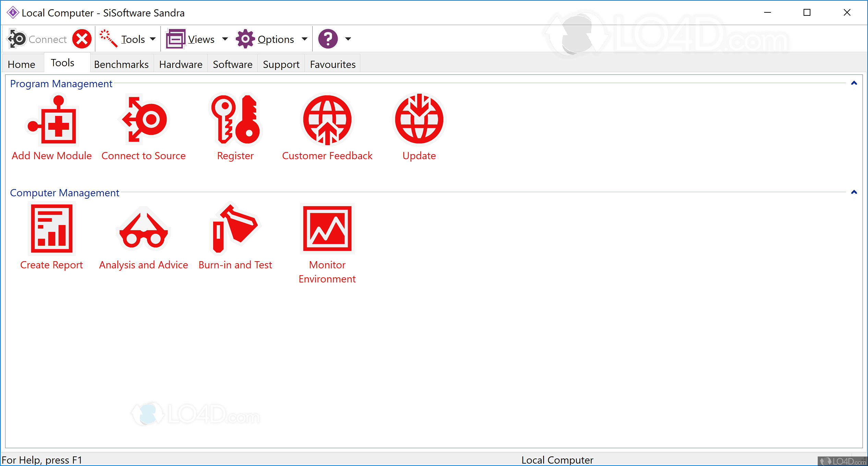
Task: Collapse the Computer Management section
Action: tap(854, 192)
